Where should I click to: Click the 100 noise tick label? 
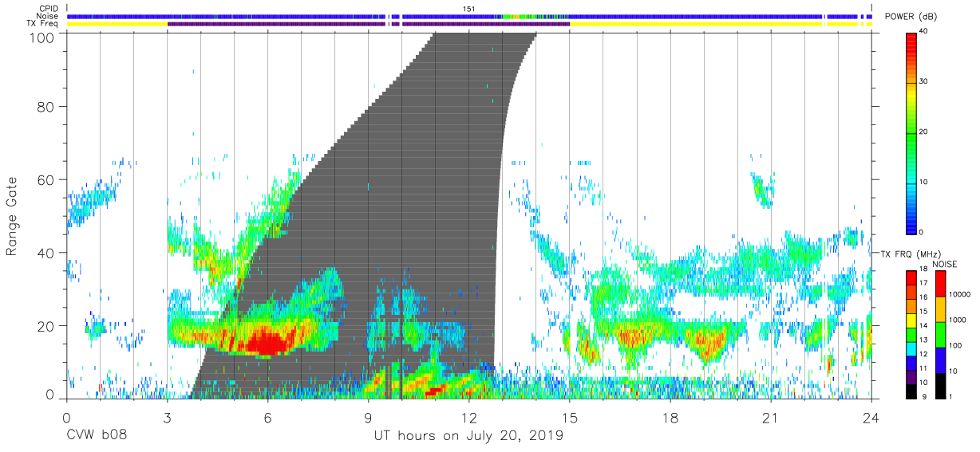(x=954, y=347)
